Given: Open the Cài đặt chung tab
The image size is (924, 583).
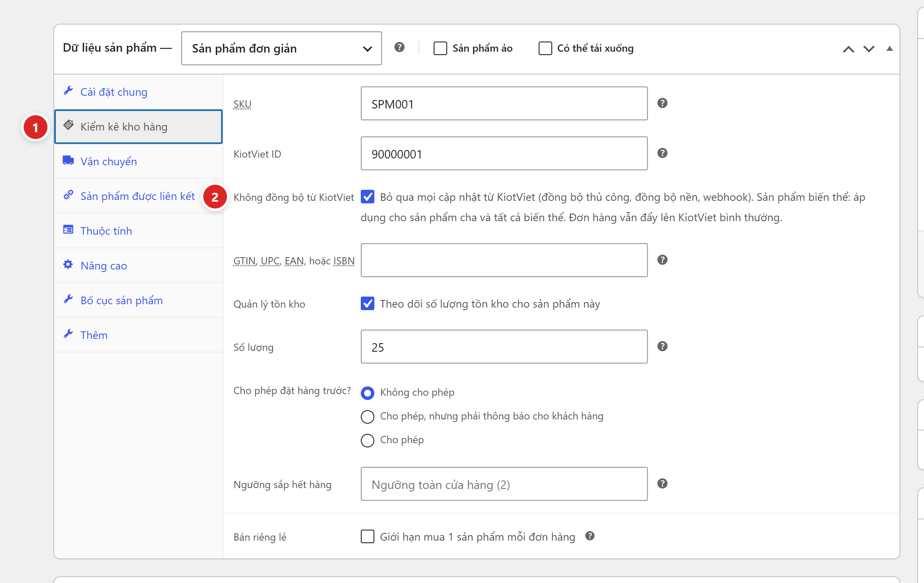Looking at the screenshot, I should click(x=138, y=92).
